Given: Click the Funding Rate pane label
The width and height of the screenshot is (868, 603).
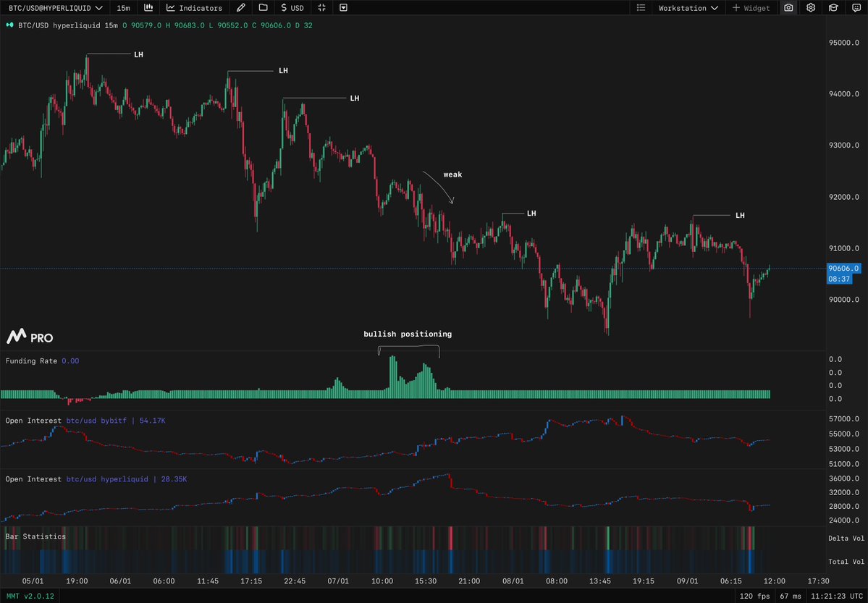Looking at the screenshot, I should coord(31,360).
